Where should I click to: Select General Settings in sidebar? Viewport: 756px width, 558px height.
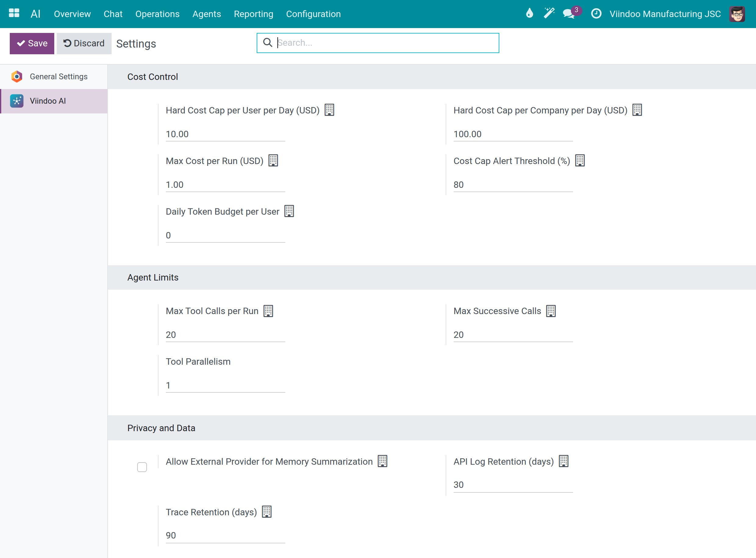click(x=54, y=77)
